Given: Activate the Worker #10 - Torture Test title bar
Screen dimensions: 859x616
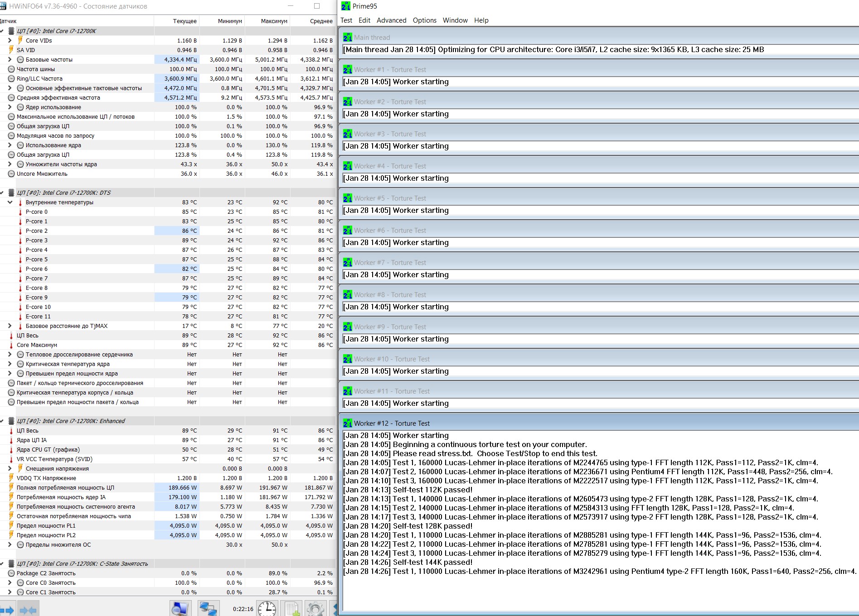Looking at the screenshot, I should pyautogui.click(x=599, y=359).
